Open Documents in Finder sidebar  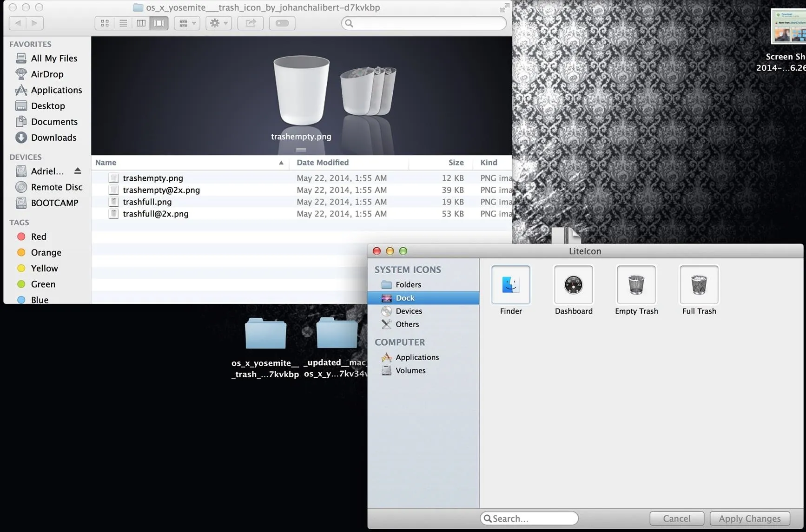(x=46, y=121)
